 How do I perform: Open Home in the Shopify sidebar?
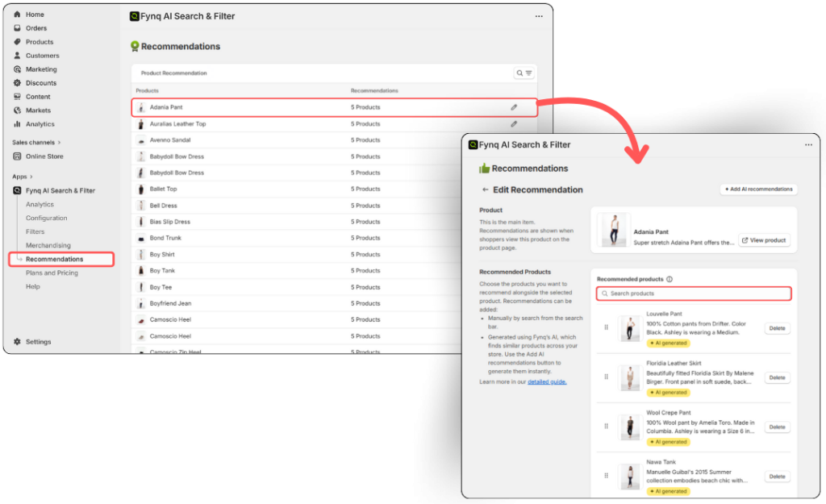[x=35, y=15]
